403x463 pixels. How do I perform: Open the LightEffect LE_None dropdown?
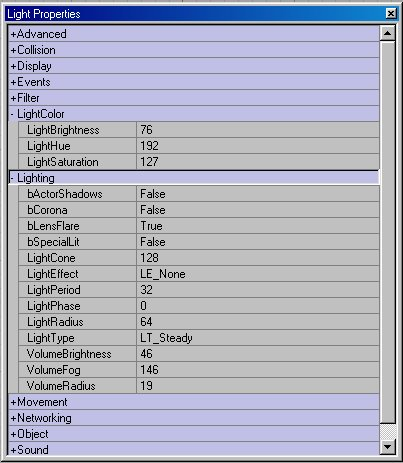258,274
